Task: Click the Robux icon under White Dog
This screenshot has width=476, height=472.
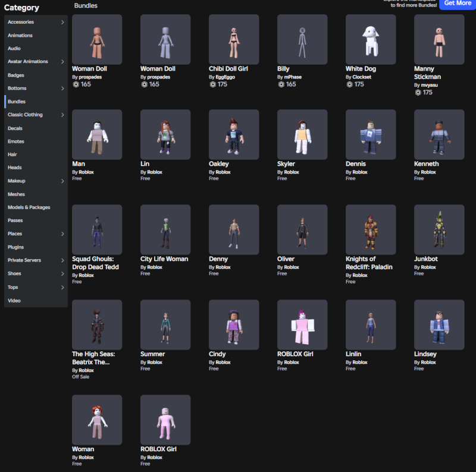Action: point(350,84)
